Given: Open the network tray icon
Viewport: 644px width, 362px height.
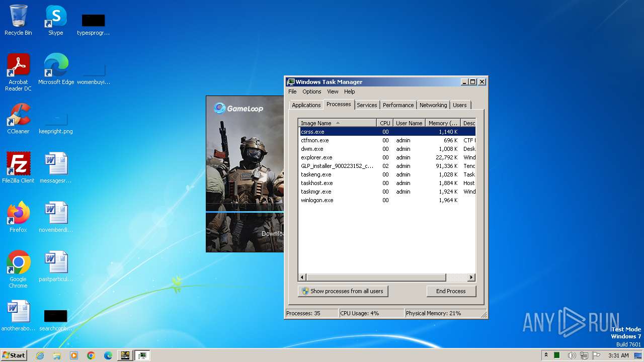Looking at the screenshot, I should (x=584, y=355).
